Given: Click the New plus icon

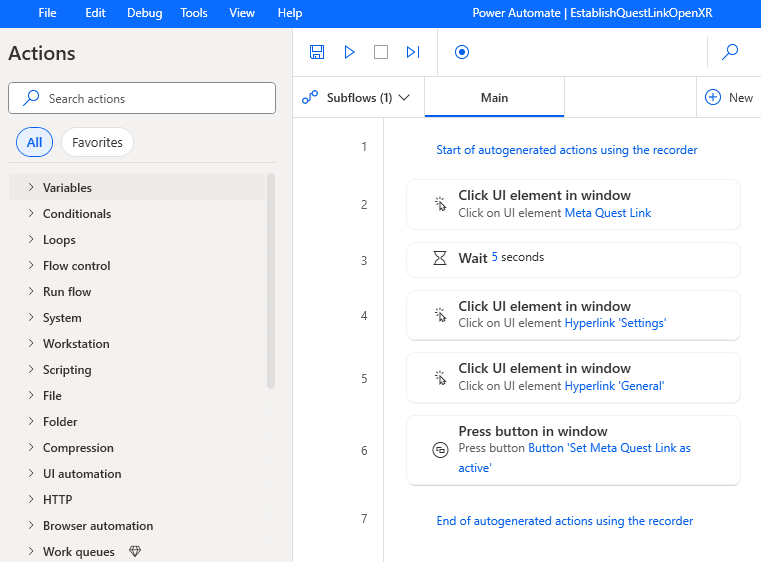Looking at the screenshot, I should pyautogui.click(x=713, y=97).
